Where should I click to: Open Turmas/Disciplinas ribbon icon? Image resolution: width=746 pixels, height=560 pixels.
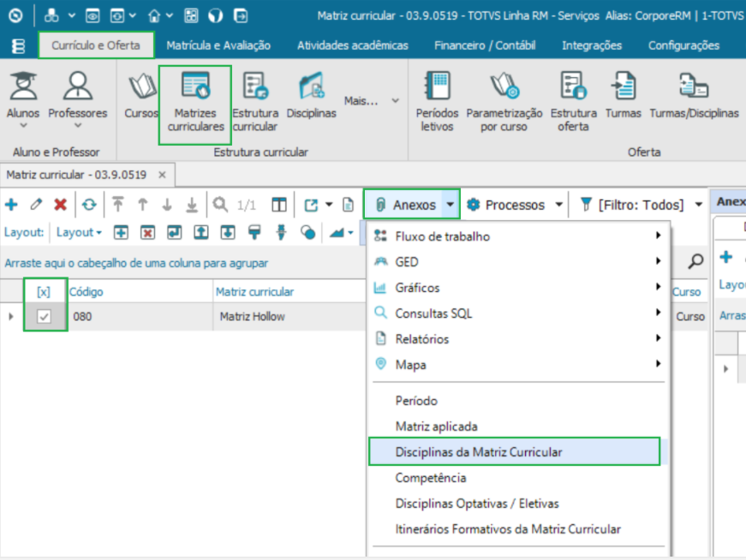click(694, 95)
